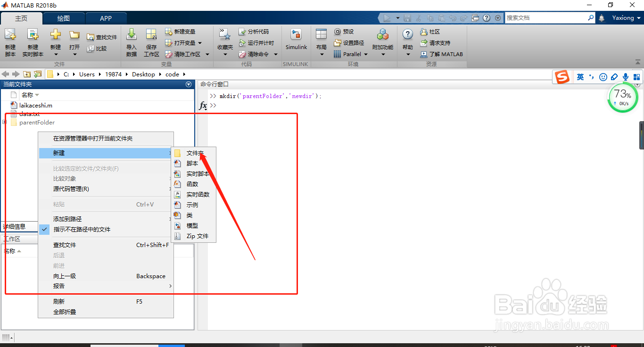Viewport: 644px width, 347px height.
Task: Click the 19874 segment in the path
Action: pos(113,74)
